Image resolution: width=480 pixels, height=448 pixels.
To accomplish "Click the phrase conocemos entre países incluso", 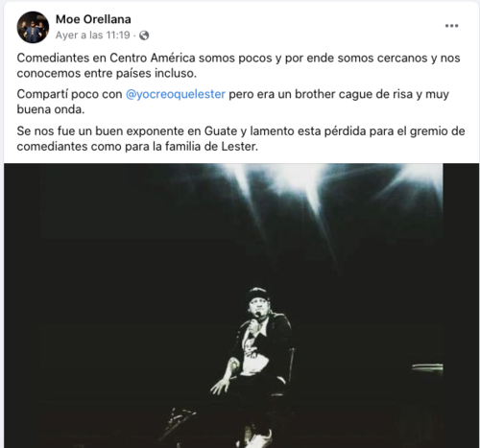I will (x=107, y=74).
